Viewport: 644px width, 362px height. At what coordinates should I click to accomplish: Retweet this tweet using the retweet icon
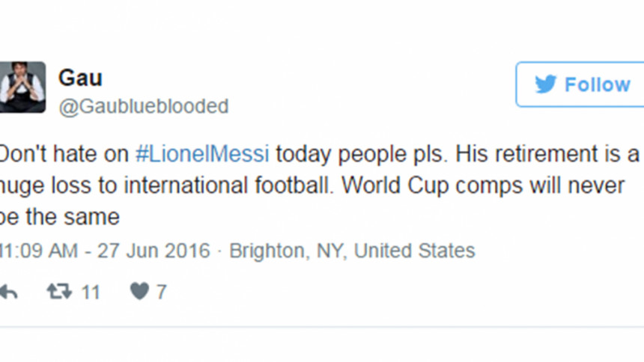click(x=59, y=292)
